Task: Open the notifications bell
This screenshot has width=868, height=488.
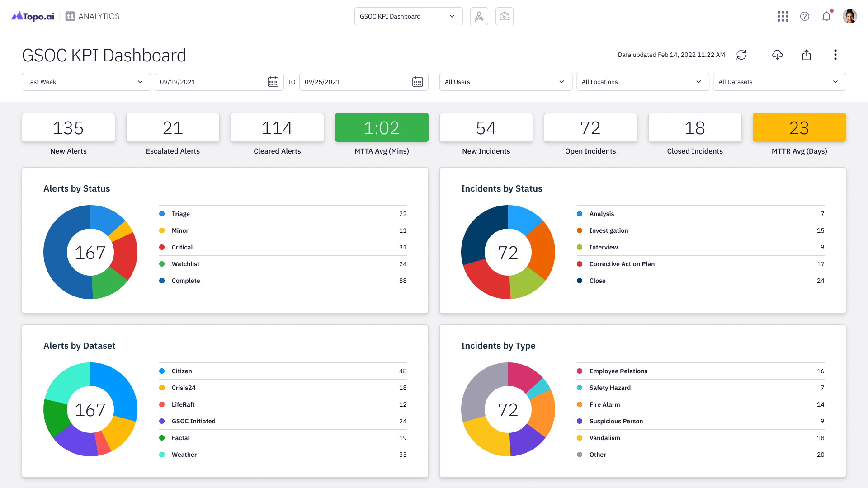Action: (826, 16)
